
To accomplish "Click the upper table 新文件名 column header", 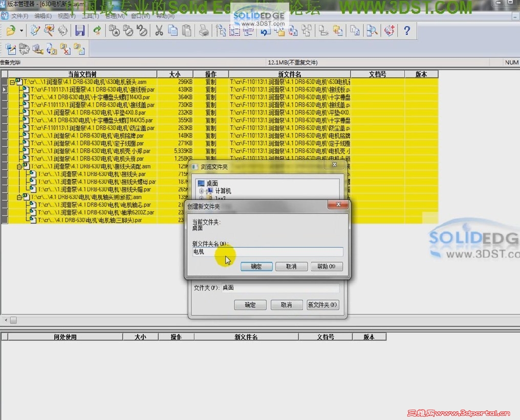I will click(290, 74).
